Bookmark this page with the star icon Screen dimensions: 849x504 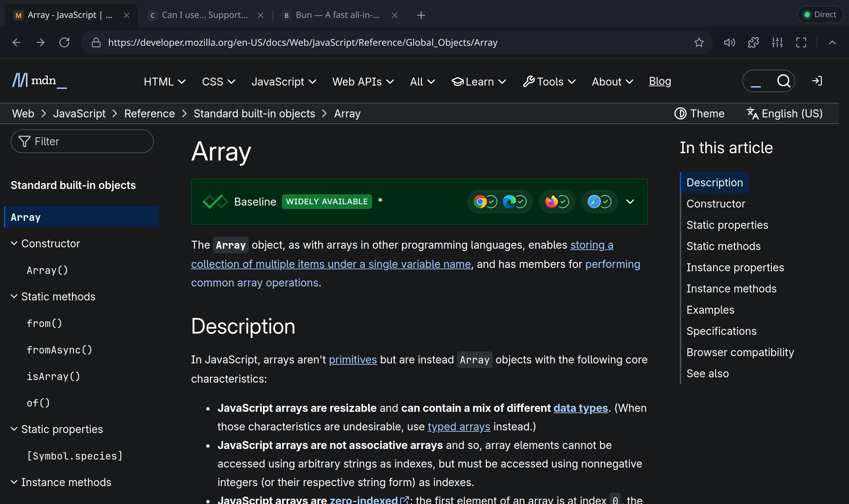[699, 42]
